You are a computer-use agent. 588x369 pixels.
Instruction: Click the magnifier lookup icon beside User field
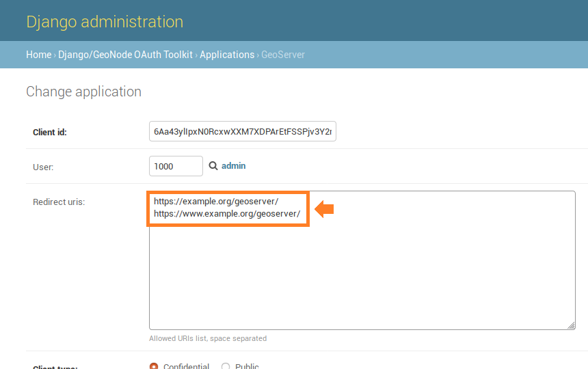tap(213, 166)
